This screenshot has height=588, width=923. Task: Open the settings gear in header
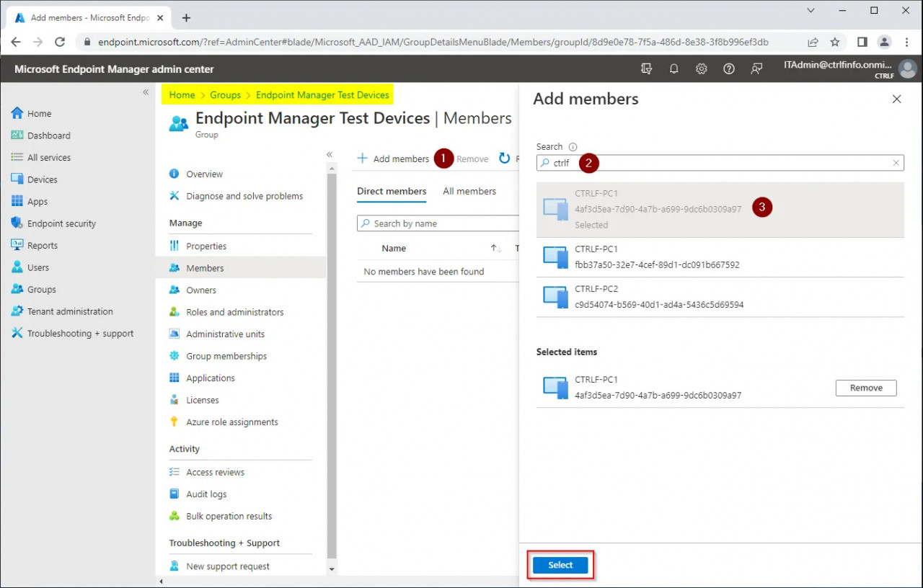click(701, 69)
